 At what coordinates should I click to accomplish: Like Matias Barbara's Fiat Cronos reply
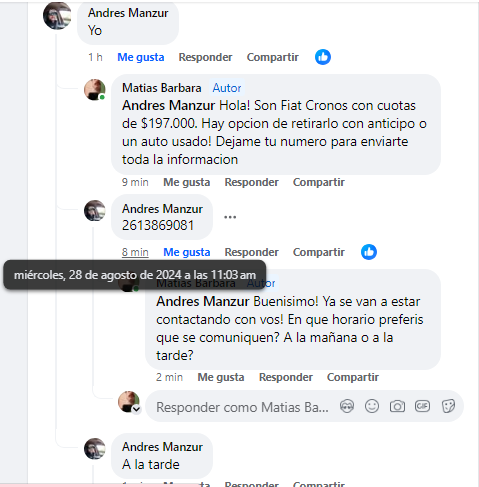click(x=187, y=182)
